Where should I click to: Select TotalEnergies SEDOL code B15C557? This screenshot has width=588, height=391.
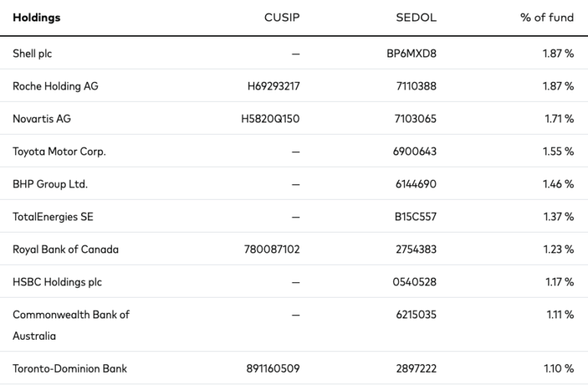click(x=416, y=217)
